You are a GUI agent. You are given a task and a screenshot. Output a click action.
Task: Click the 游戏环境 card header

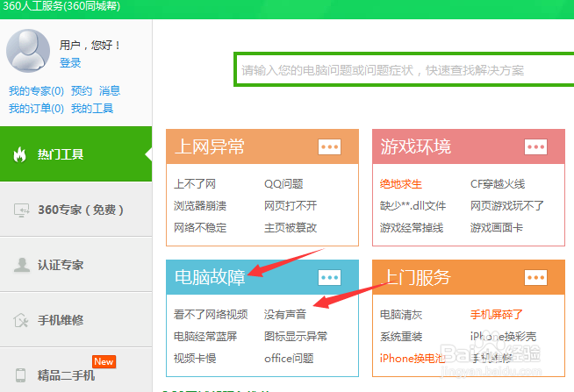[468, 146]
